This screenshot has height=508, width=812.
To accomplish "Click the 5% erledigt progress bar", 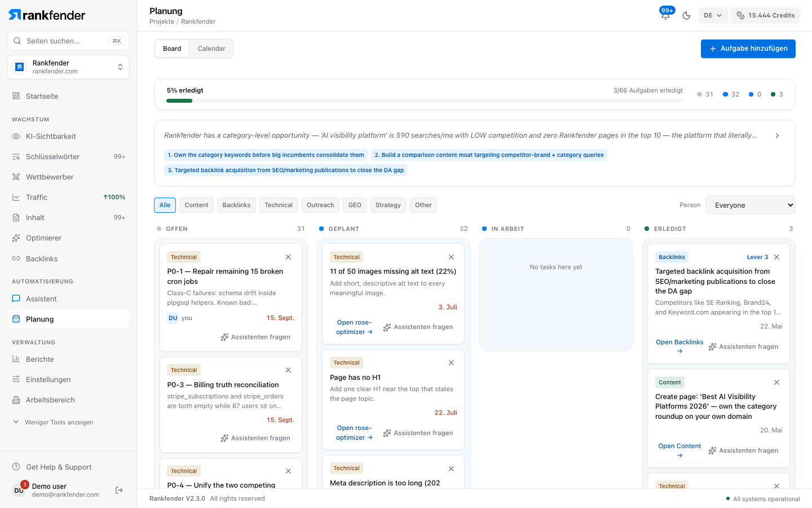I will [425, 101].
